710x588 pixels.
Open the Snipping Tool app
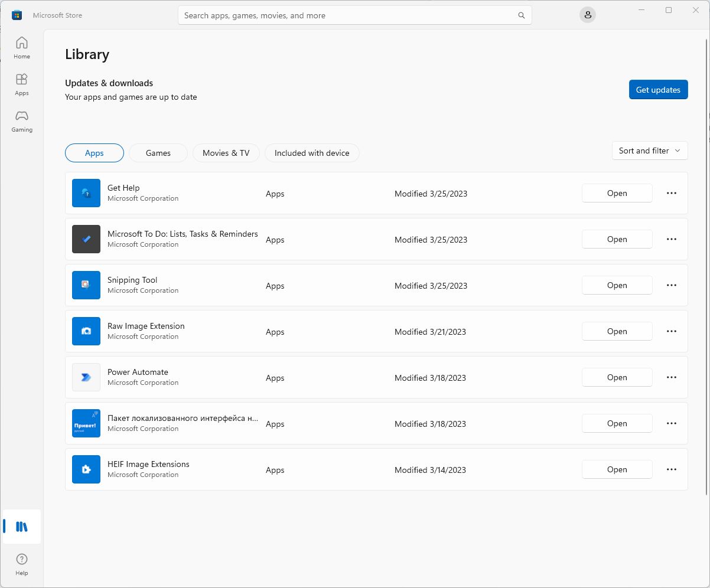[617, 285]
